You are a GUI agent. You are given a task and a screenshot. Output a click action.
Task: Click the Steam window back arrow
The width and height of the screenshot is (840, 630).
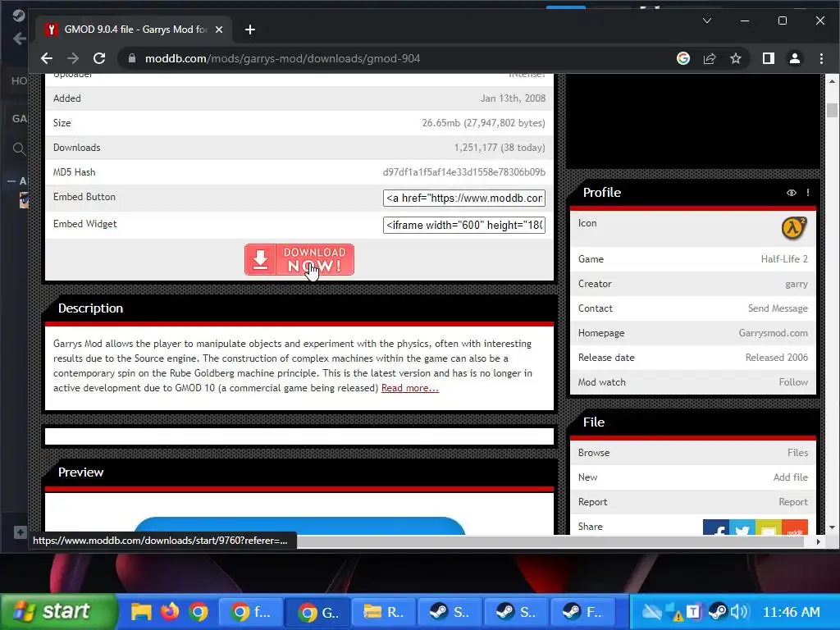click(x=19, y=39)
